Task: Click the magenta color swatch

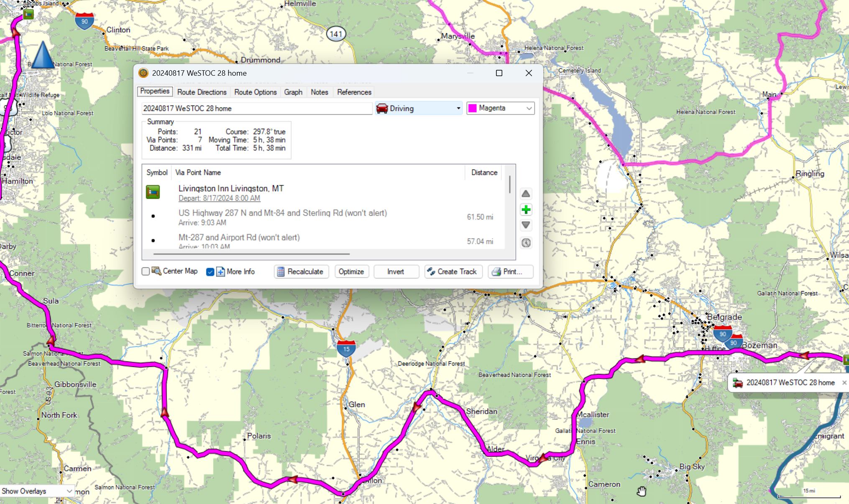Action: pos(473,108)
